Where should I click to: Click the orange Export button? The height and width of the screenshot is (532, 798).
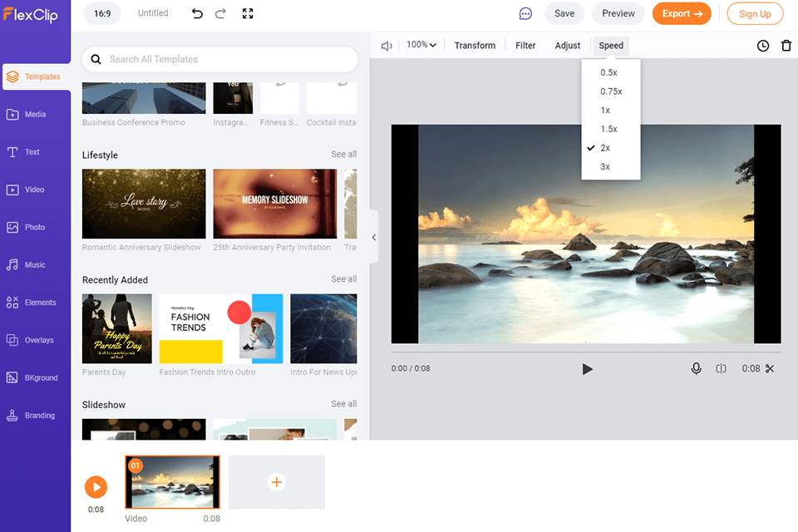(682, 13)
